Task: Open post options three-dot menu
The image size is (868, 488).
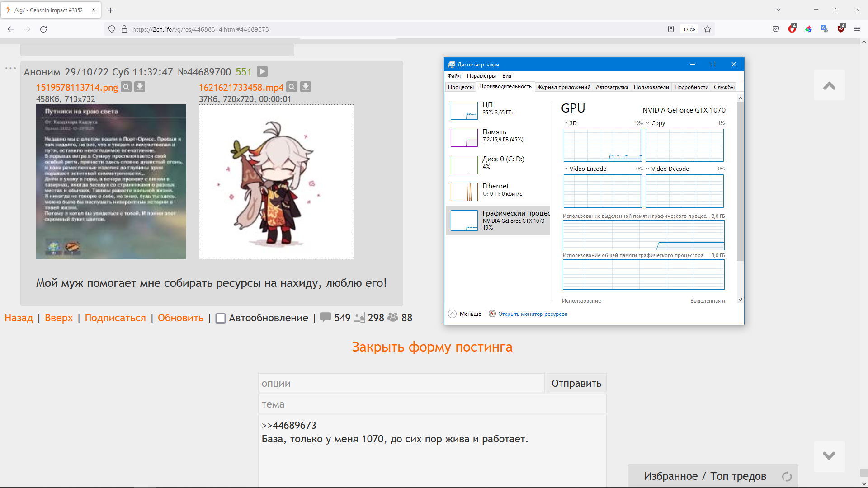Action: pyautogui.click(x=10, y=68)
